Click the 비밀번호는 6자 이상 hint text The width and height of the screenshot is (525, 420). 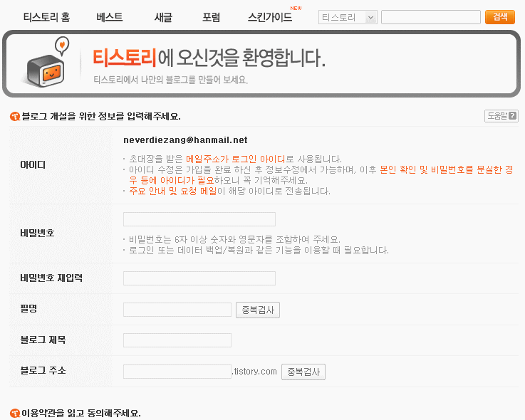tap(234, 240)
